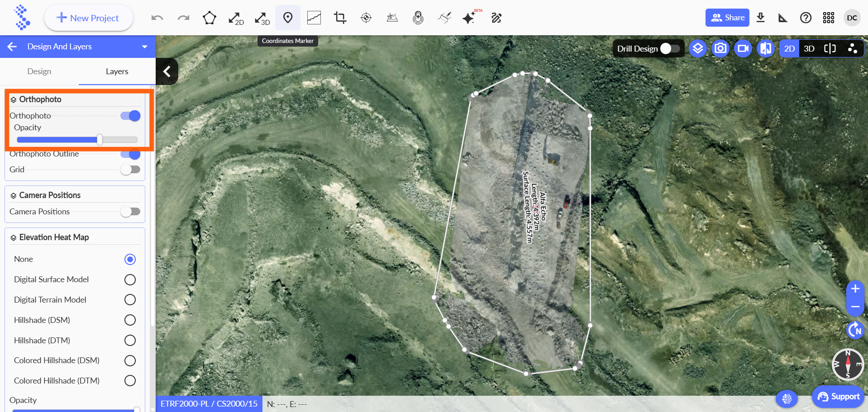Switch to 3D view mode
Viewport: 868px width, 412px height.
click(x=809, y=48)
